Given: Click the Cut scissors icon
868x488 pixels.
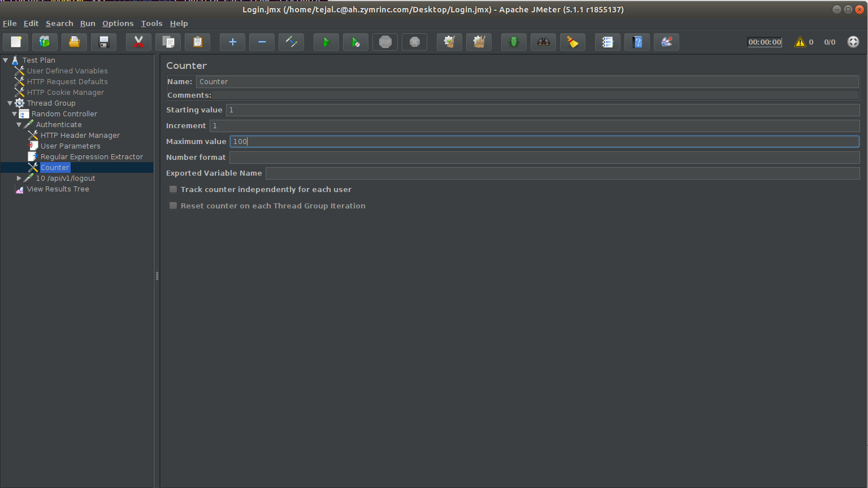Looking at the screenshot, I should 138,42.
